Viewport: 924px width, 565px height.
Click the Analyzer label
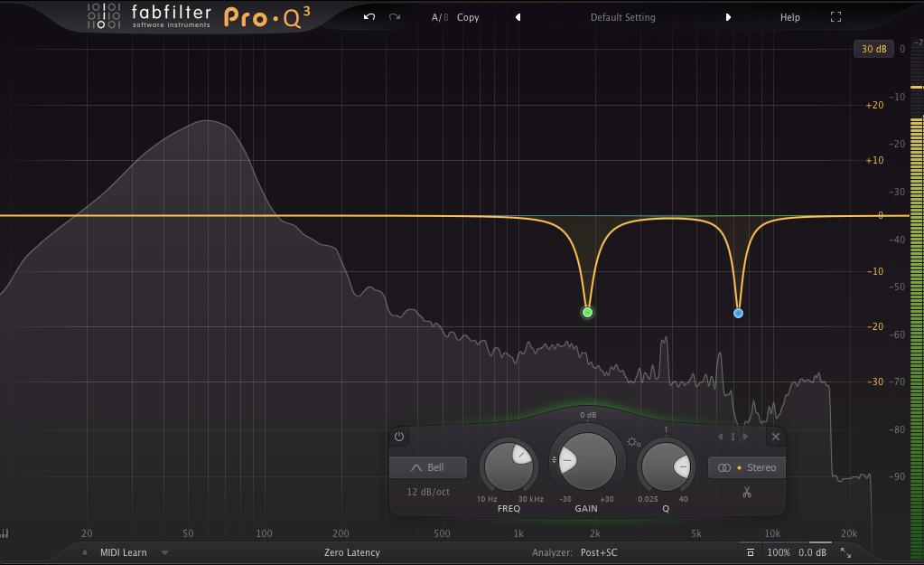(552, 552)
